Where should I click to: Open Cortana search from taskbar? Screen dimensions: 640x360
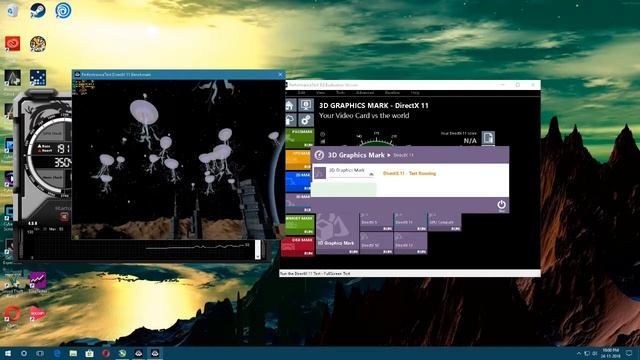24,353
